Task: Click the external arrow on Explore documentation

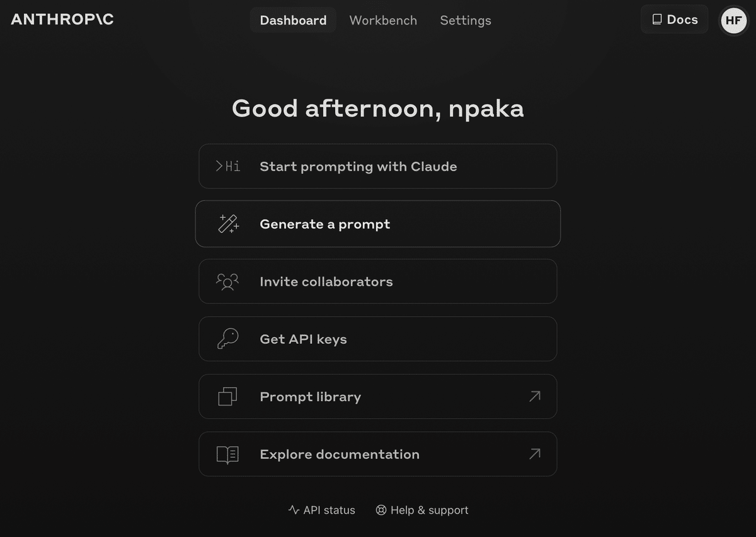Action: (x=535, y=454)
